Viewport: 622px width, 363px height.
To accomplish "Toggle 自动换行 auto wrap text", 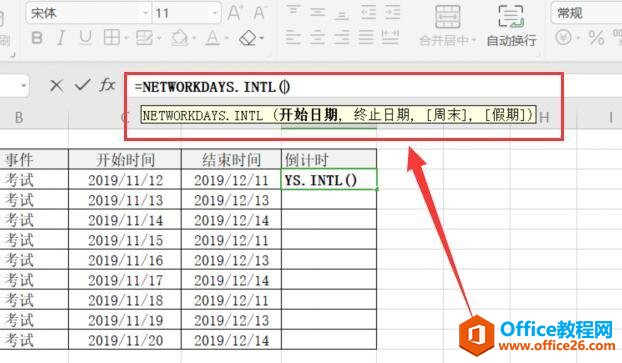I will coord(511,25).
